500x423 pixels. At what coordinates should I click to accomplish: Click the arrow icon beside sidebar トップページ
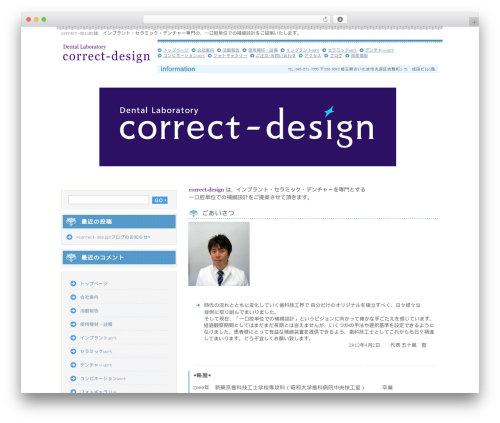(x=73, y=284)
